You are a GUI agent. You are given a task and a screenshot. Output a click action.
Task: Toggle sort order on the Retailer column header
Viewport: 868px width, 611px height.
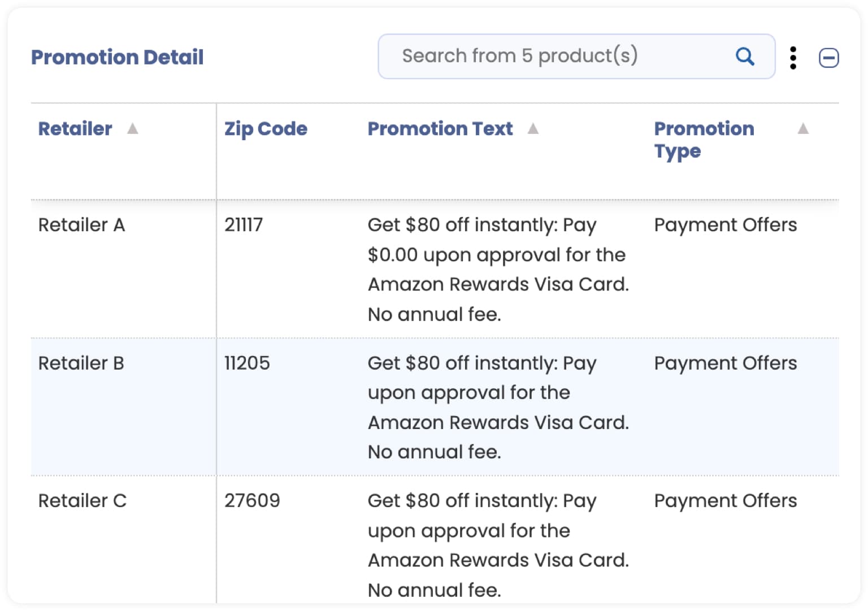pos(74,128)
